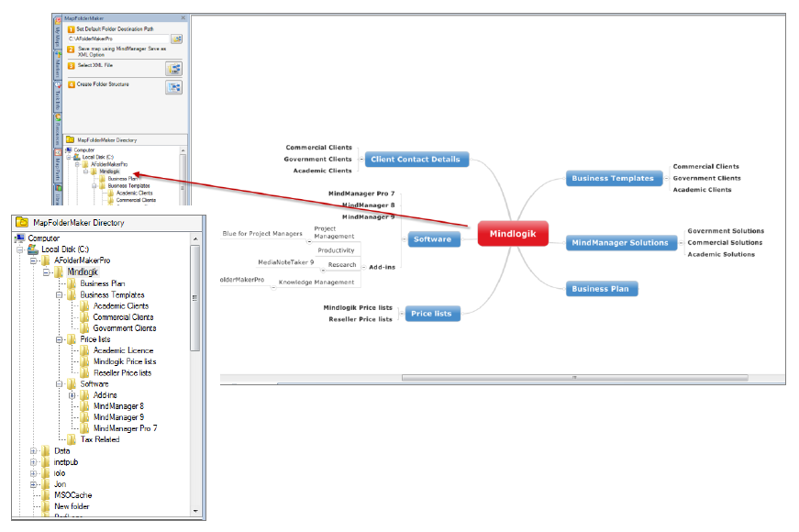799x532 pixels.
Task: Open the My Maps side tab
Action: coord(58,34)
